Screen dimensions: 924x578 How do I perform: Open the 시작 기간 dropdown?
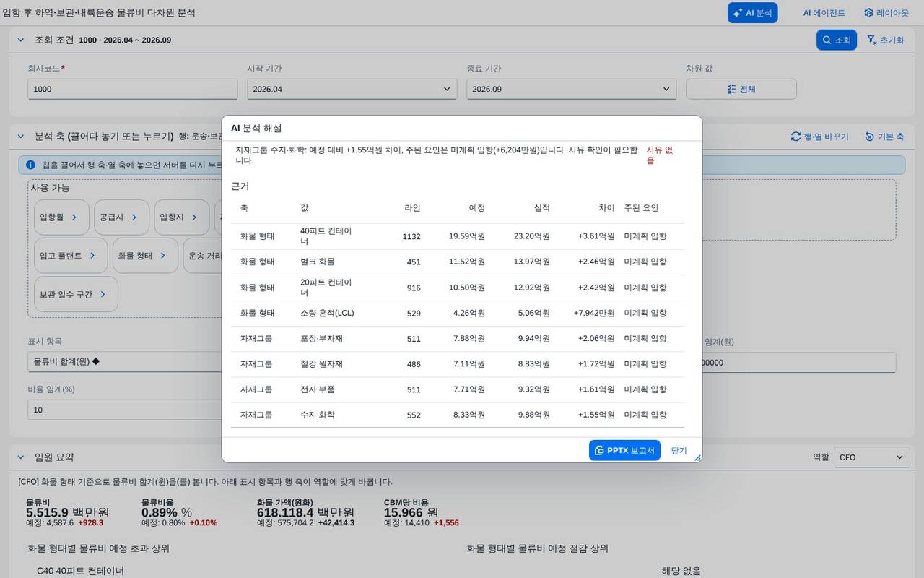click(352, 89)
